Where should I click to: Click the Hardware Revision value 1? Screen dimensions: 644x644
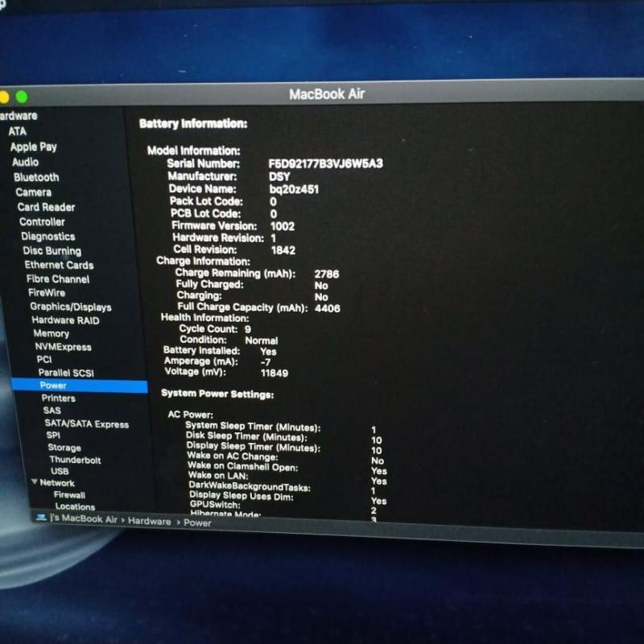274,238
